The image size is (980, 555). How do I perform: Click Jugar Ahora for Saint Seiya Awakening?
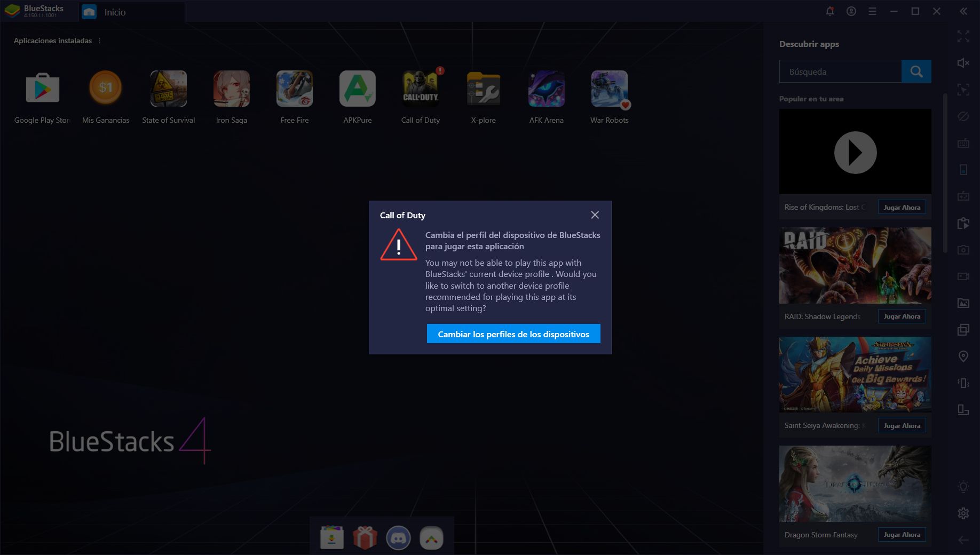click(902, 425)
